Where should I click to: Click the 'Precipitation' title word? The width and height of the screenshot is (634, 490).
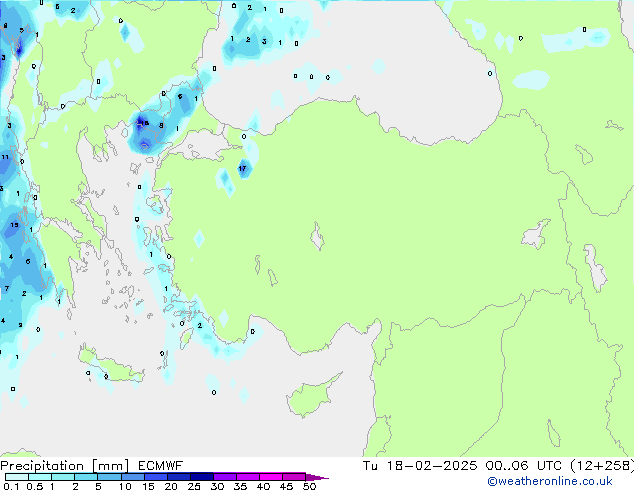tap(42, 466)
